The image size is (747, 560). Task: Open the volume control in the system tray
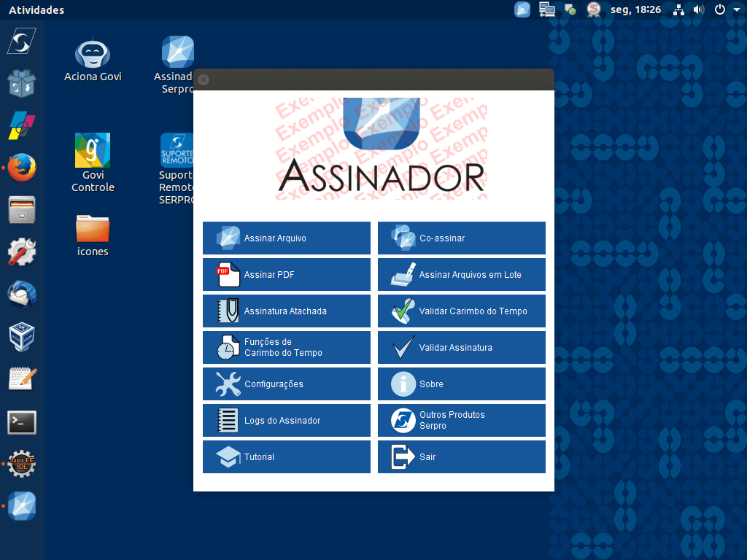click(x=697, y=9)
